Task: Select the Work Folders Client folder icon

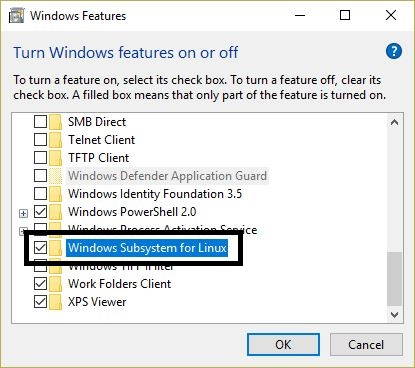Action: coord(55,284)
